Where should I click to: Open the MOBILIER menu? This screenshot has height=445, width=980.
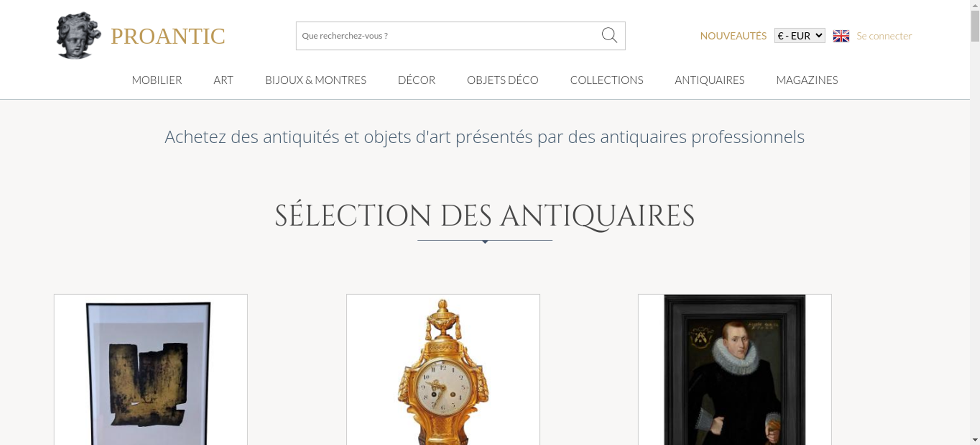tap(157, 80)
